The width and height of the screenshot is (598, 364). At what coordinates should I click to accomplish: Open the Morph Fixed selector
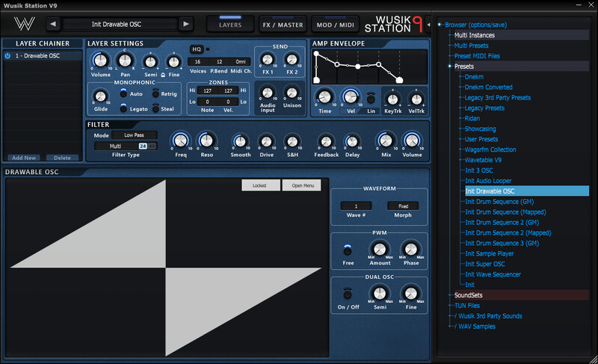click(x=403, y=206)
